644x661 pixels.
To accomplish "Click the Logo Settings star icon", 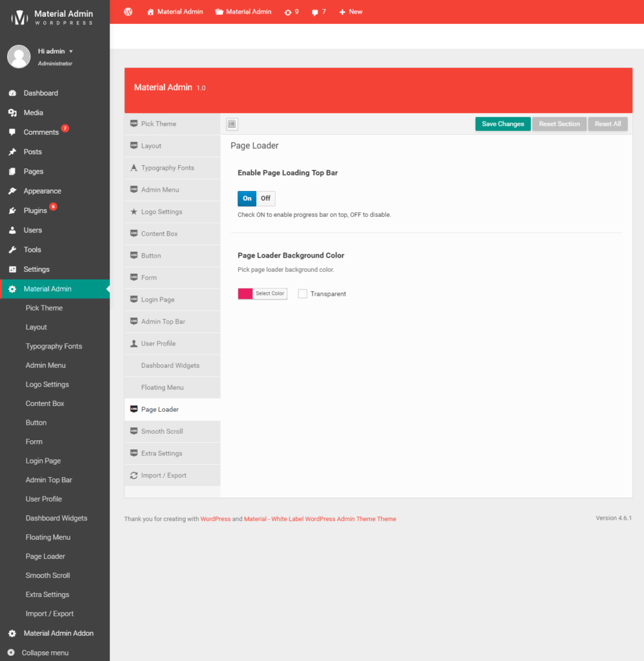I will pos(134,212).
